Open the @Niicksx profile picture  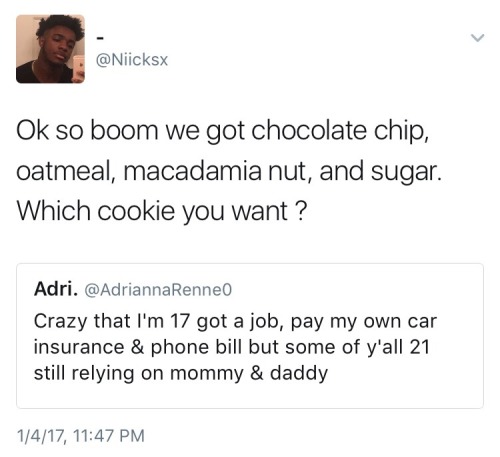coord(50,49)
